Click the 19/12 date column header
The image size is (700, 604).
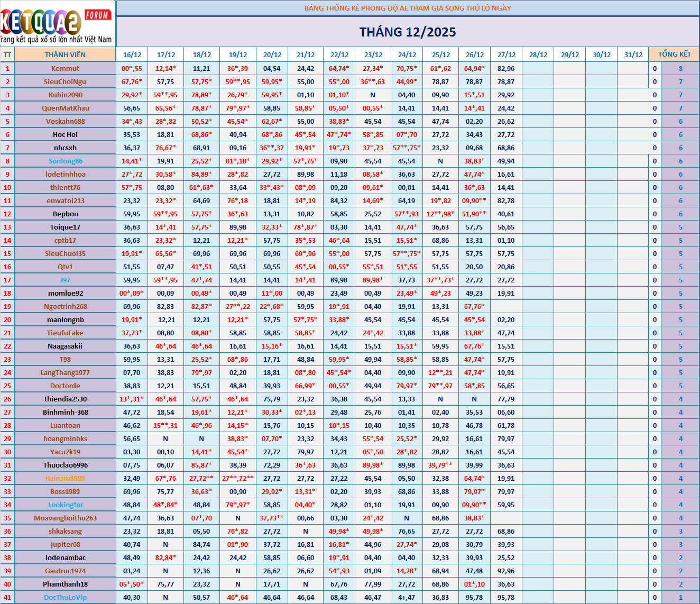tap(238, 54)
